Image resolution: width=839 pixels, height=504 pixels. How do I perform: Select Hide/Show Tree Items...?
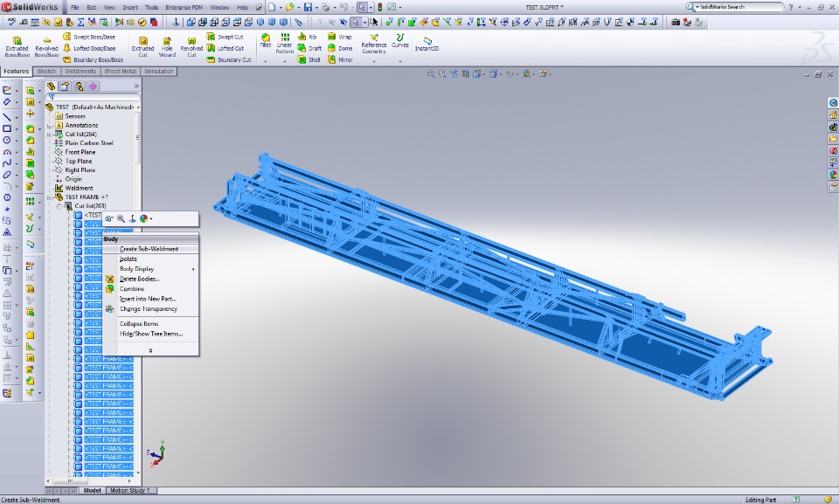150,334
